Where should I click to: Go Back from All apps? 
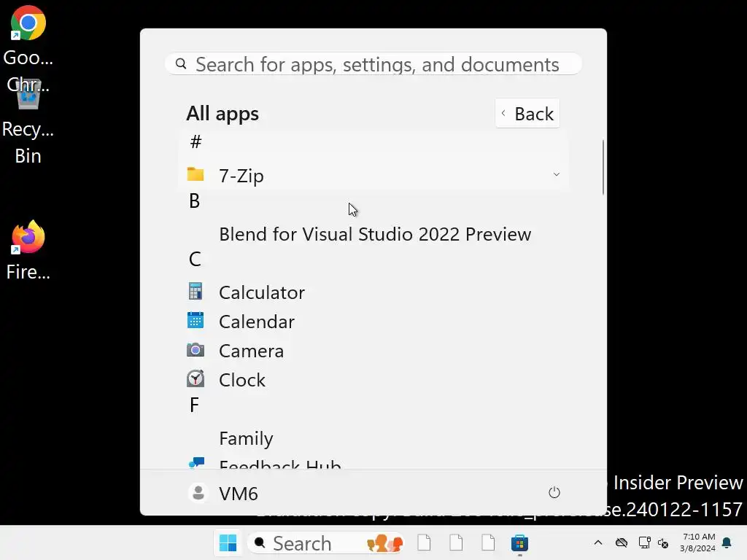point(527,114)
